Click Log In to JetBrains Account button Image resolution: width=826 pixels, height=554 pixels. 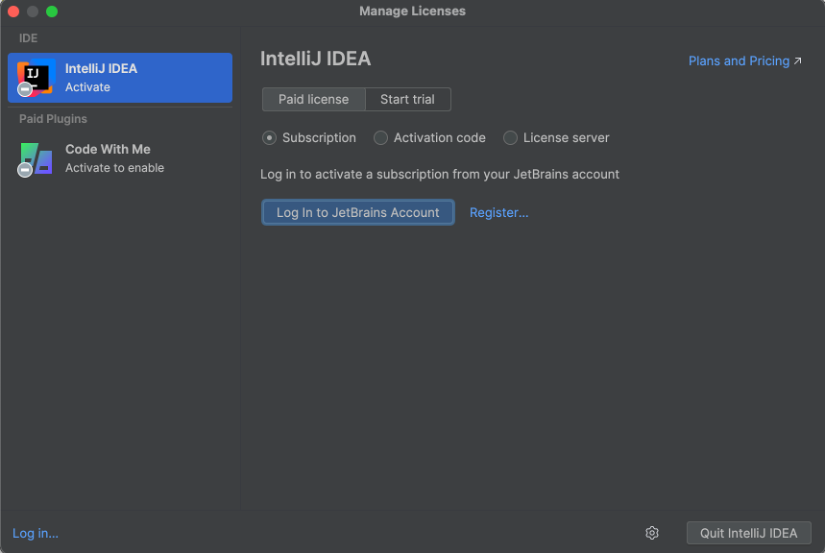click(x=358, y=212)
